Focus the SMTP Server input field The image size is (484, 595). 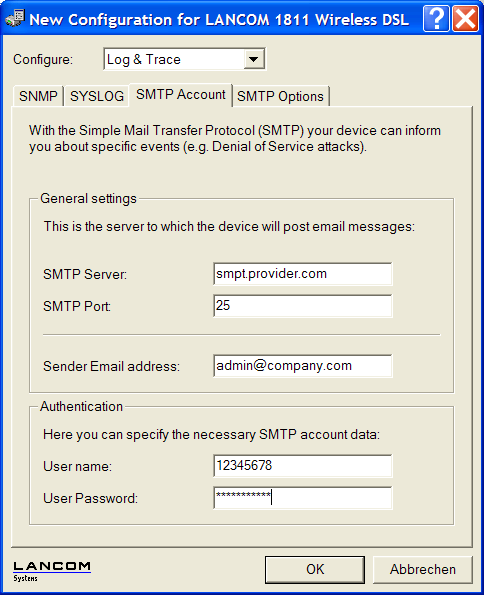pyautogui.click(x=303, y=274)
